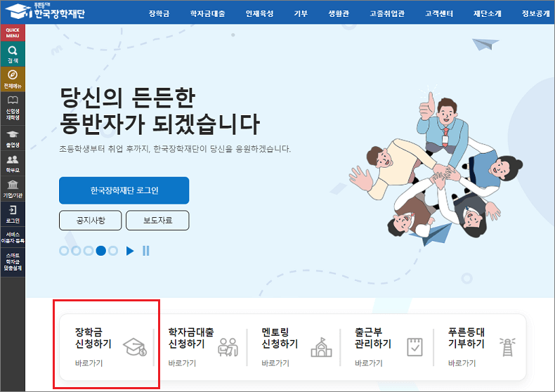Open the 장학금 menu

(x=159, y=13)
